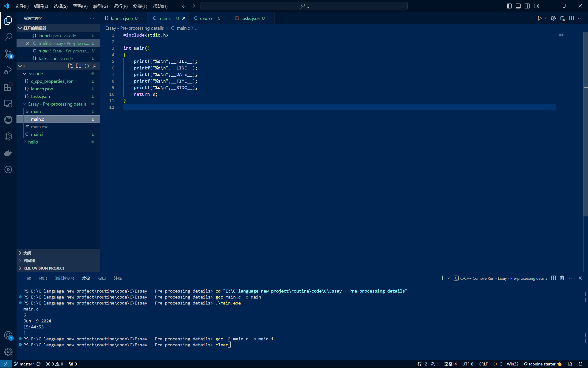
Task: Collapse all folders in Explorer
Action: coord(95,66)
